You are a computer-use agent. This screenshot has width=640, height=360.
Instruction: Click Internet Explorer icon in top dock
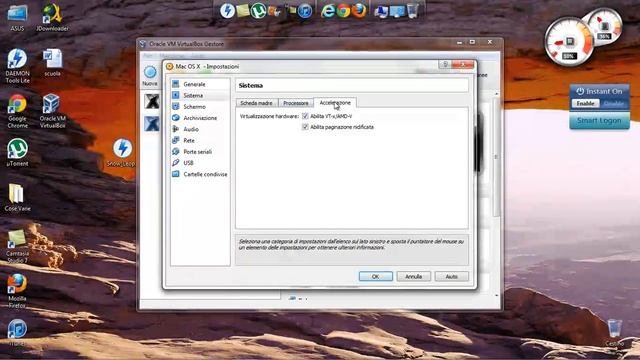pyautogui.click(x=327, y=11)
